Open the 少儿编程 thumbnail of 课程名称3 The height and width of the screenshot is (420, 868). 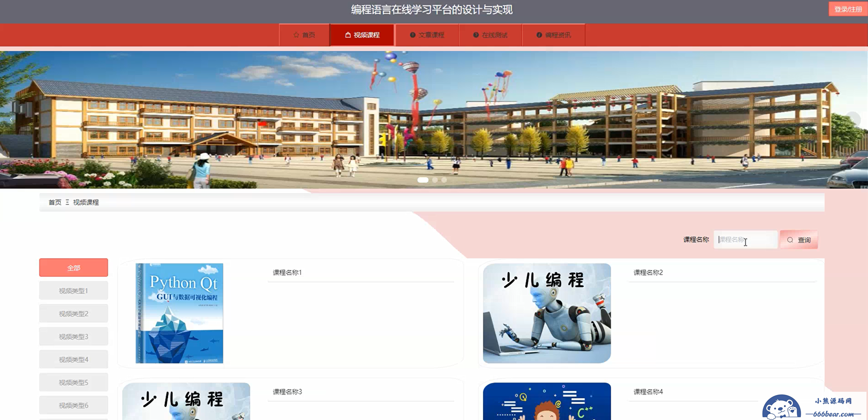[186, 401]
